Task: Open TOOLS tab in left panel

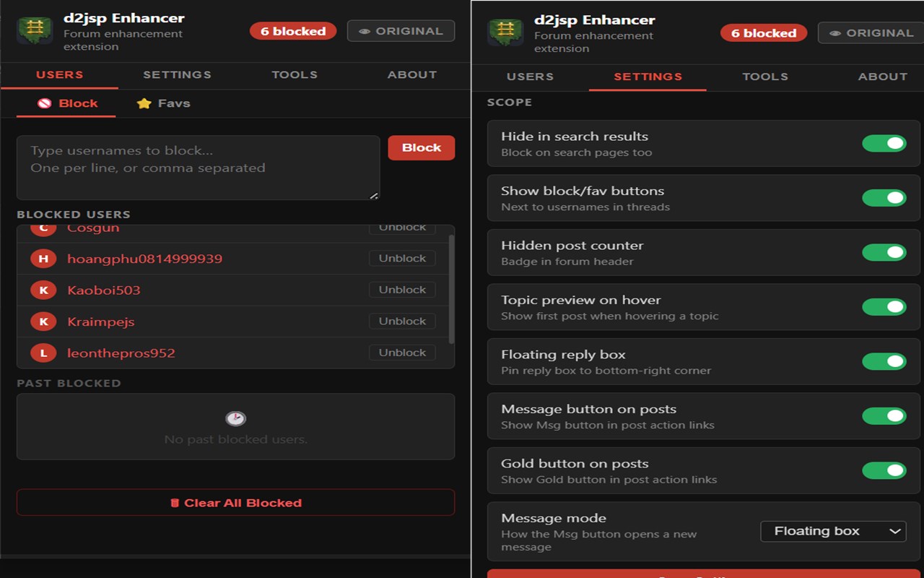Action: 295,75
